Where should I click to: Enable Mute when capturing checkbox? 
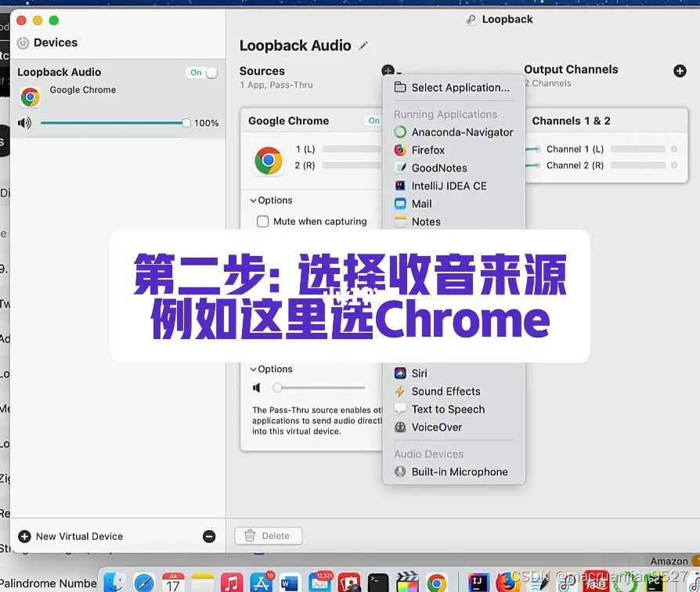pos(262,222)
